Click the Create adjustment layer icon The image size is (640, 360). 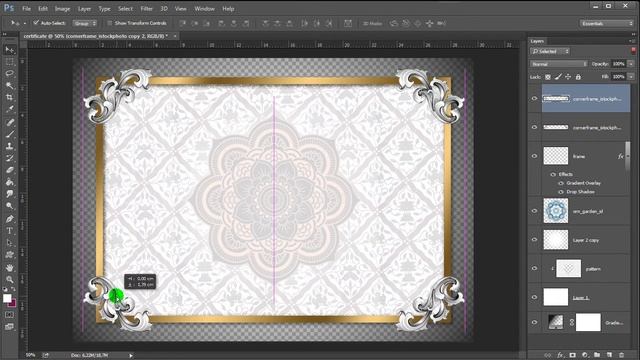pos(585,355)
